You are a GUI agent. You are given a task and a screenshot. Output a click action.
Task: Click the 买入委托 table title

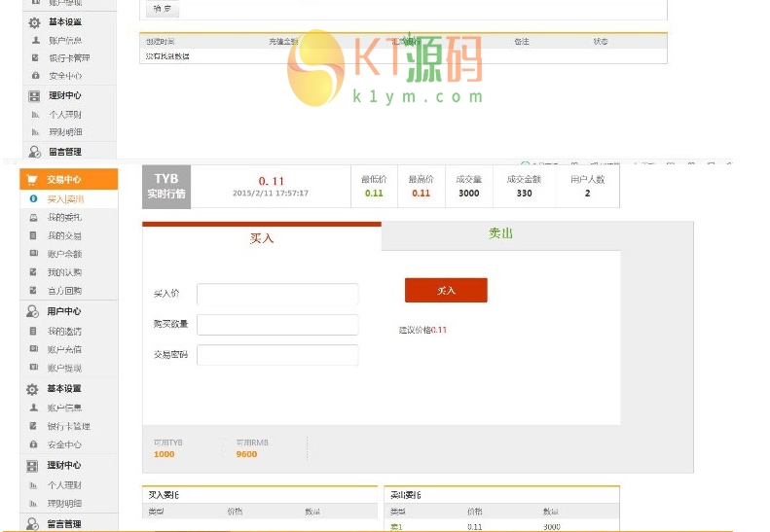click(x=164, y=495)
